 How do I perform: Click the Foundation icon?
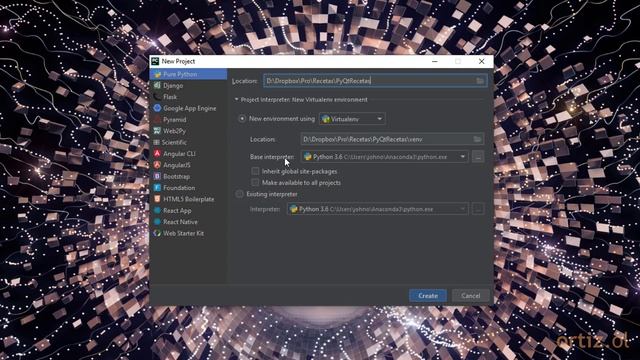[x=157, y=188]
